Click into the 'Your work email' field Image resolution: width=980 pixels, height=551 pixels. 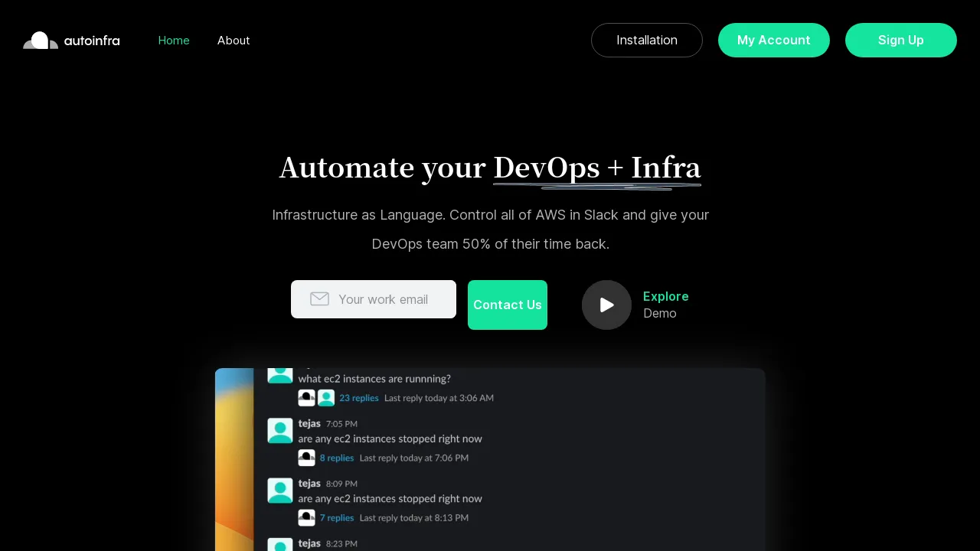pos(383,299)
